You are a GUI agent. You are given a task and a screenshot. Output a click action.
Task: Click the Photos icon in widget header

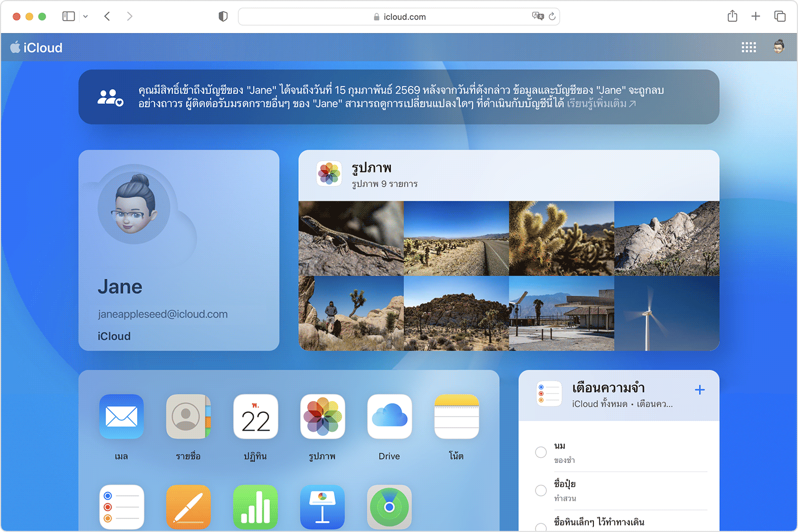[x=329, y=173]
